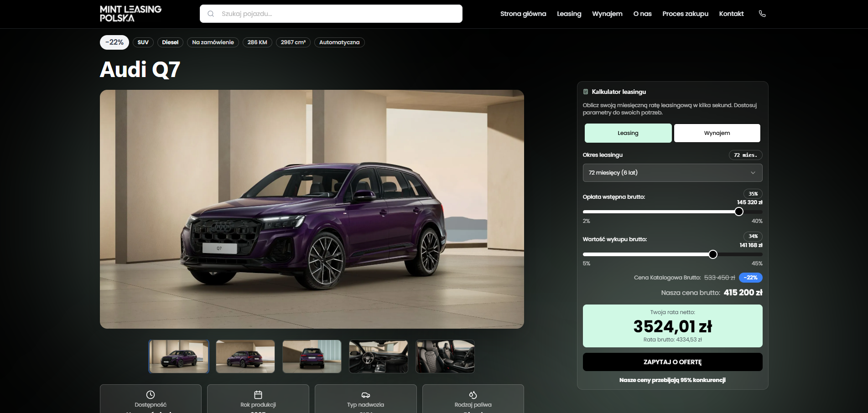This screenshot has height=413, width=868.
Task: Open the leasing period dropdown
Action: pos(672,173)
